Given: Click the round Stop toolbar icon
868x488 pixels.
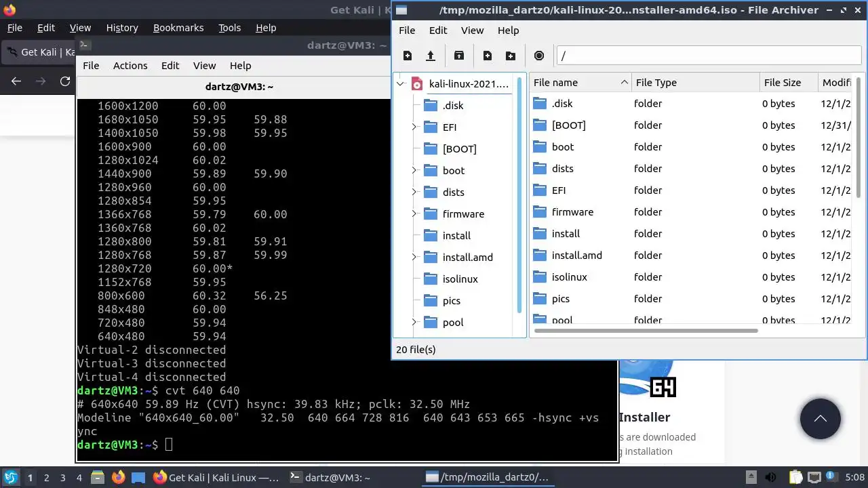Looking at the screenshot, I should click(x=539, y=56).
